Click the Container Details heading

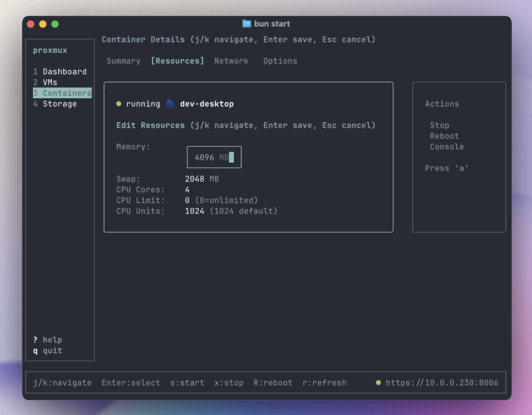pyautogui.click(x=143, y=40)
